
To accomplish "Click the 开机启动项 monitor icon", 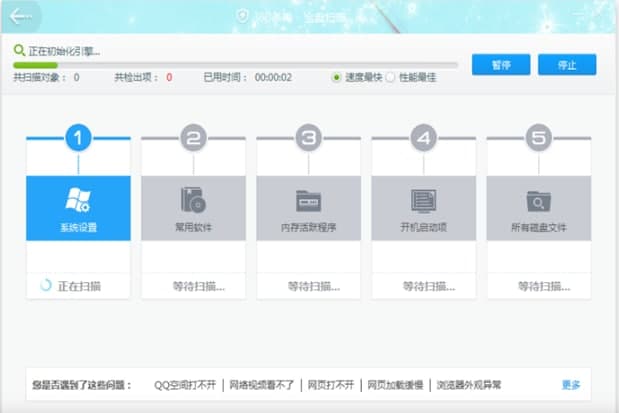I will 423,198.
